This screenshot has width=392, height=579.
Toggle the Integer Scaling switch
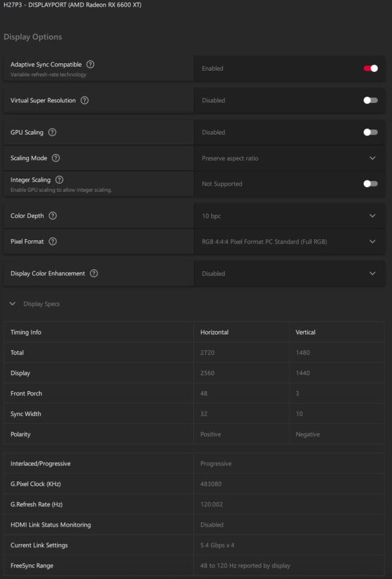coord(371,184)
